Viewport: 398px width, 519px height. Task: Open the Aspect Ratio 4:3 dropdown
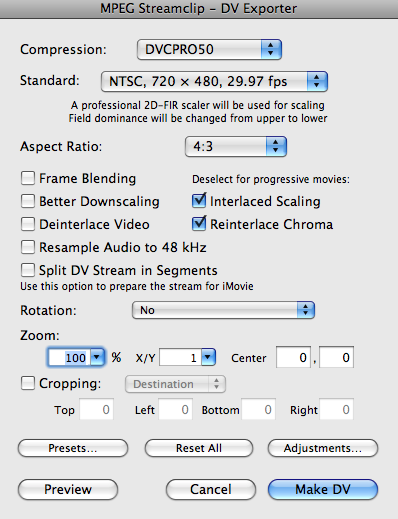tap(236, 146)
